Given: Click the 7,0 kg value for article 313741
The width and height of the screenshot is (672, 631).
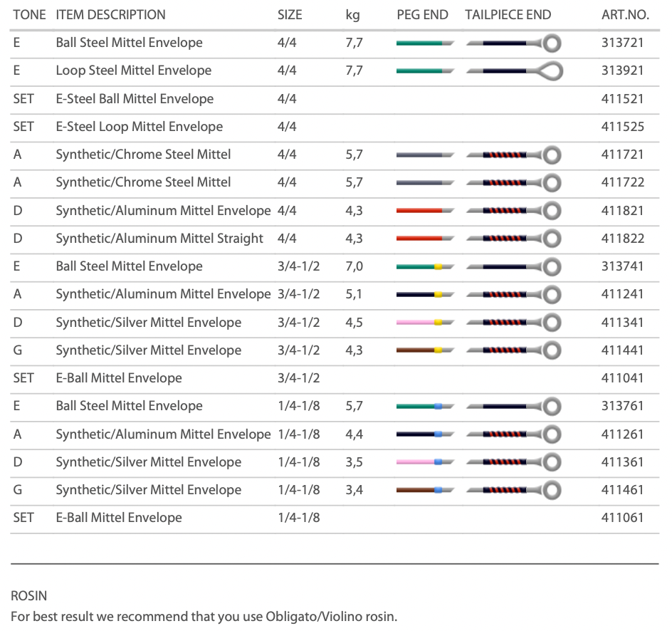Looking at the screenshot, I should pyautogui.click(x=354, y=266).
